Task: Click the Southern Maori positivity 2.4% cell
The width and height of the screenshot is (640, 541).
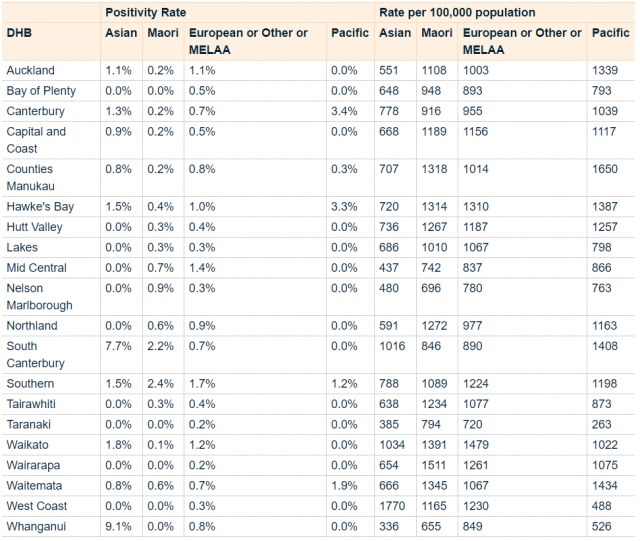Action: (x=160, y=384)
